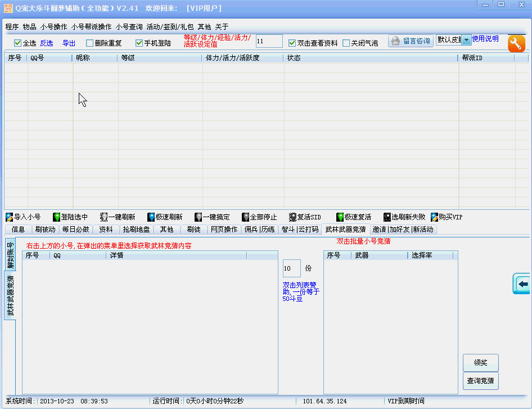Click the 全部停止 stop all icon
The width and height of the screenshot is (532, 409).
tap(246, 217)
